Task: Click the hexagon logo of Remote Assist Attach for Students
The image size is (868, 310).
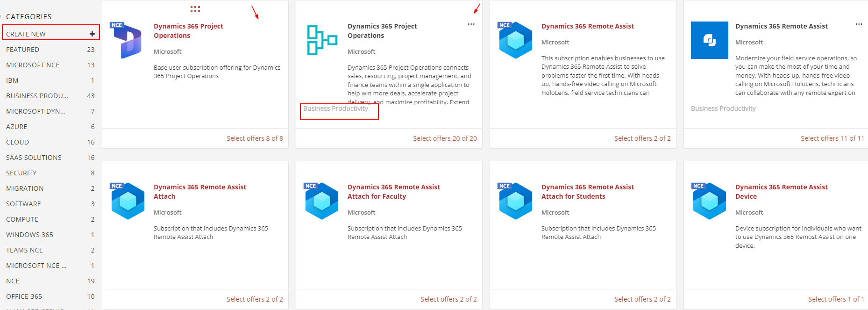Action: [x=516, y=202]
